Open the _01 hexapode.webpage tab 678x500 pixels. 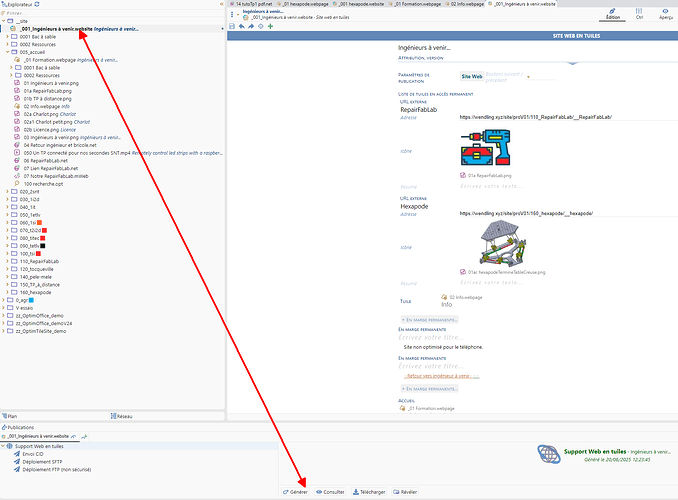(303, 4)
